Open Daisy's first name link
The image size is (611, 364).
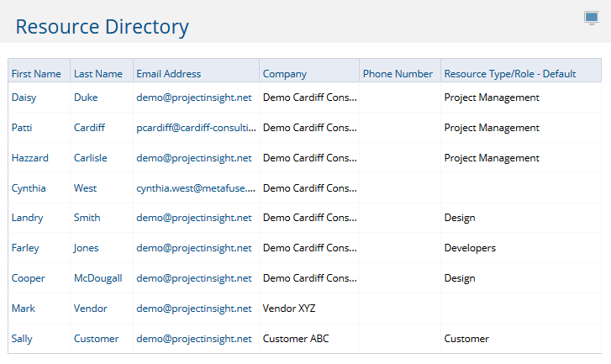coord(24,98)
